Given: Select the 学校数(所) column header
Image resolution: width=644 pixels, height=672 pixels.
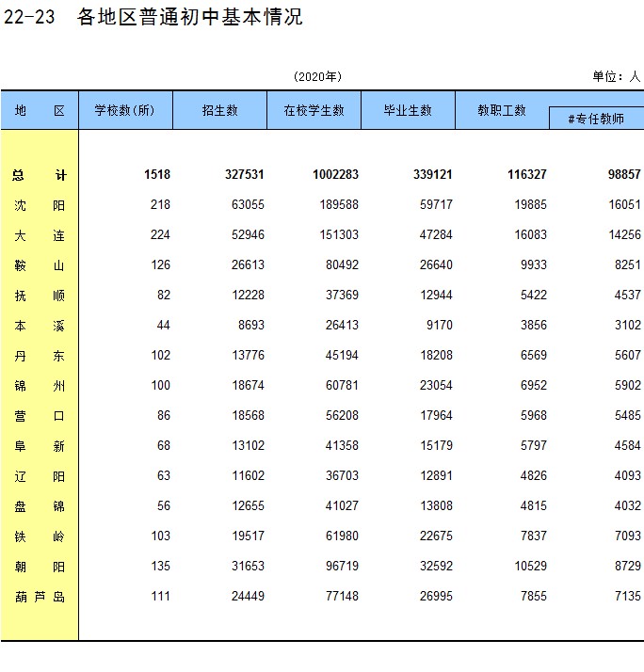Looking at the screenshot, I should click(125, 110).
